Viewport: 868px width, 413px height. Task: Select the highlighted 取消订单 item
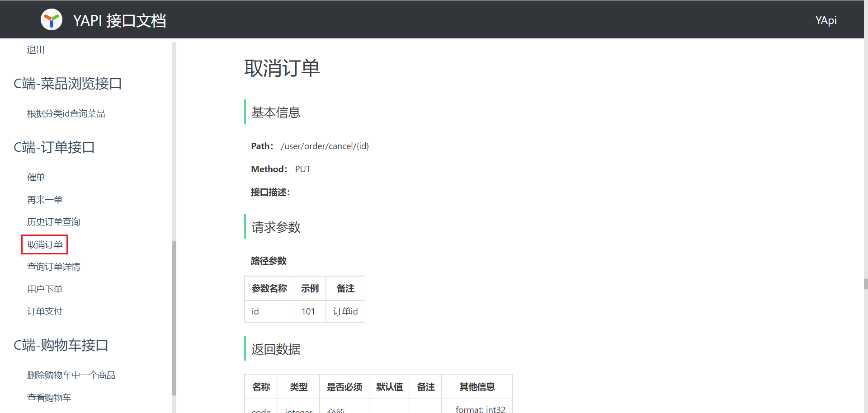pos(45,244)
